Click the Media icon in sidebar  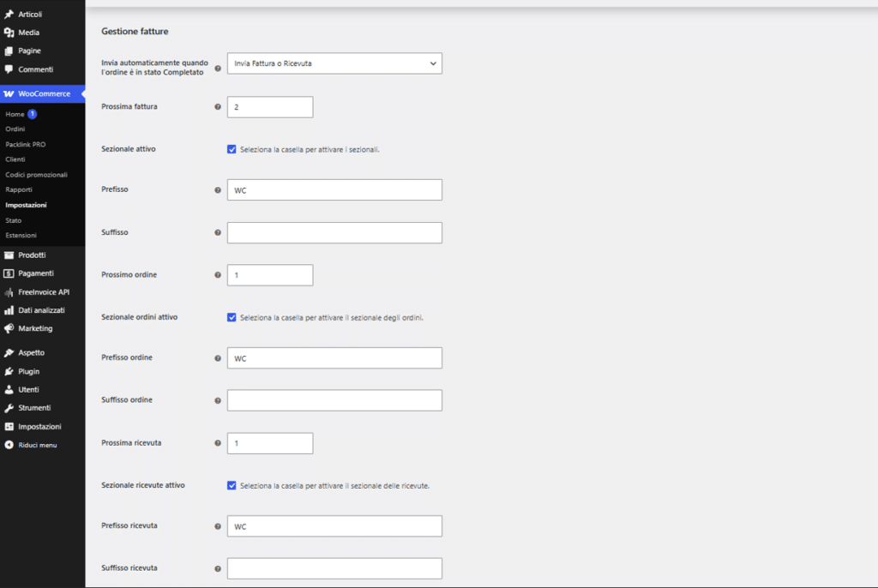click(9, 33)
